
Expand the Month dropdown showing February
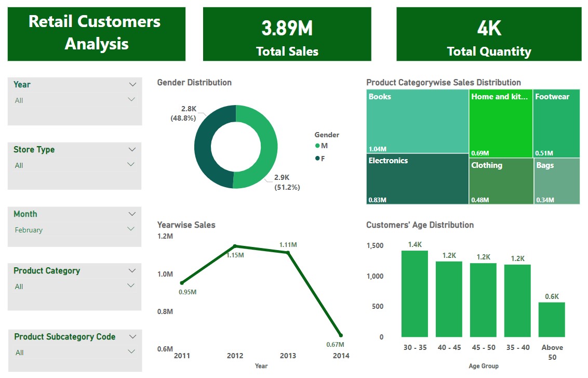click(x=131, y=229)
